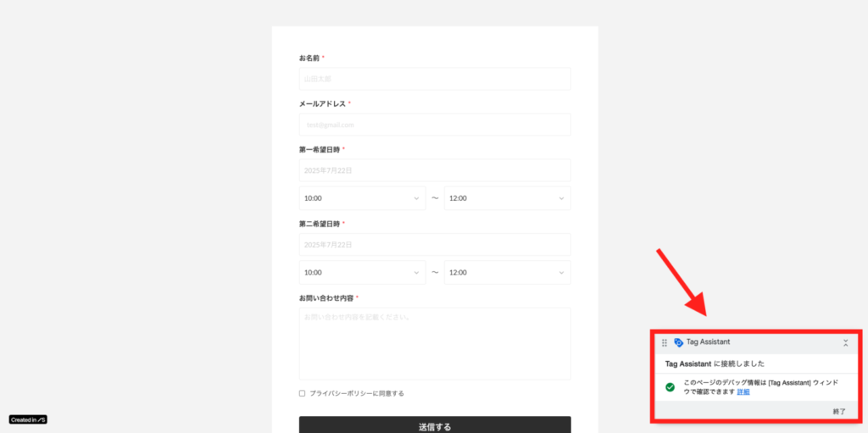The height and width of the screenshot is (433, 868).
Task: Click the 第二希望日時 date field
Action: tap(435, 244)
